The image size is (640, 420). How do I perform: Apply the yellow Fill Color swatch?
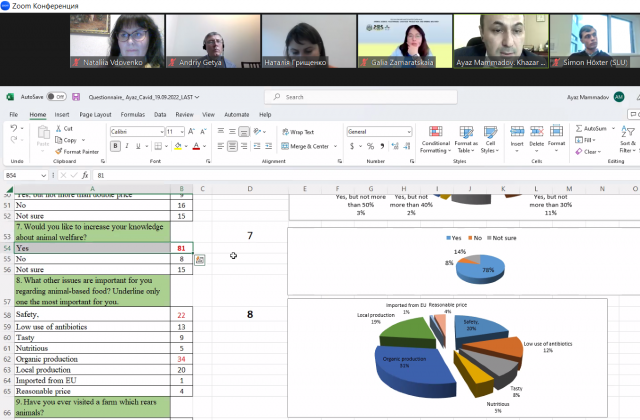[x=178, y=146]
